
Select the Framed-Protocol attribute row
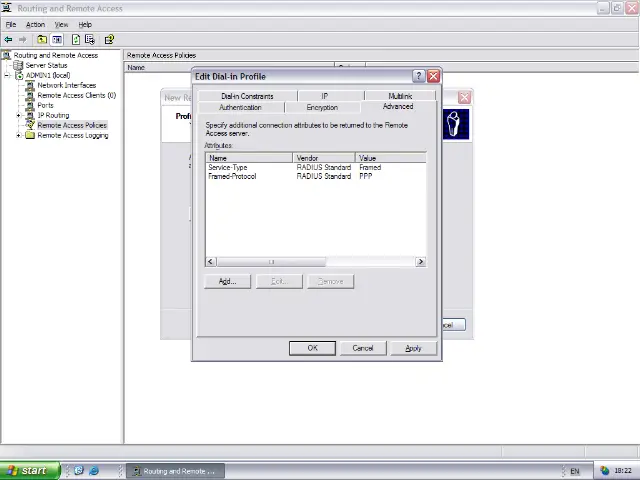[316, 176]
